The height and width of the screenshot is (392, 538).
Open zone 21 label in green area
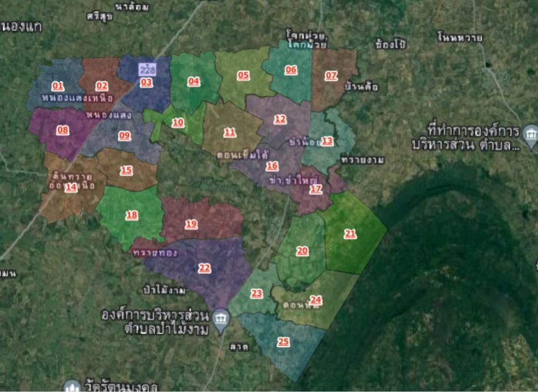coord(351,233)
